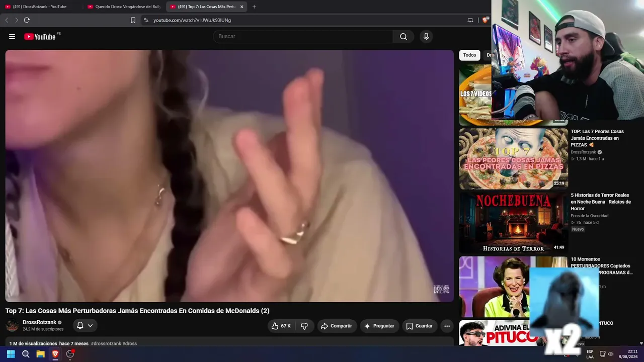The height and width of the screenshot is (362, 644).
Task: Open Windows taskbar search
Action: (26, 354)
